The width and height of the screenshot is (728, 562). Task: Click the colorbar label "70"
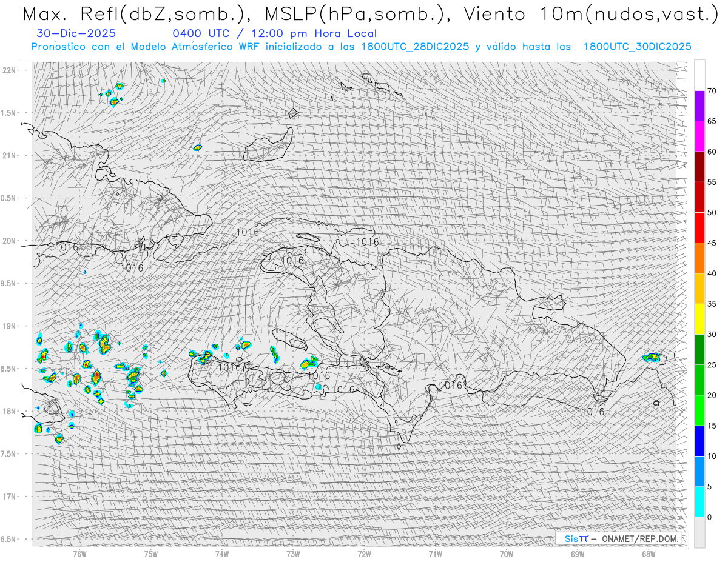point(712,90)
